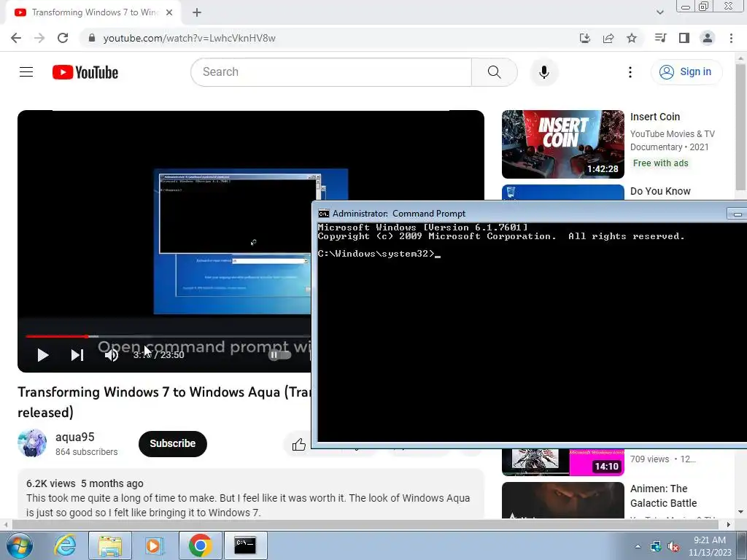Open Windows Media Player from taskbar
747x560 pixels.
(x=154, y=545)
